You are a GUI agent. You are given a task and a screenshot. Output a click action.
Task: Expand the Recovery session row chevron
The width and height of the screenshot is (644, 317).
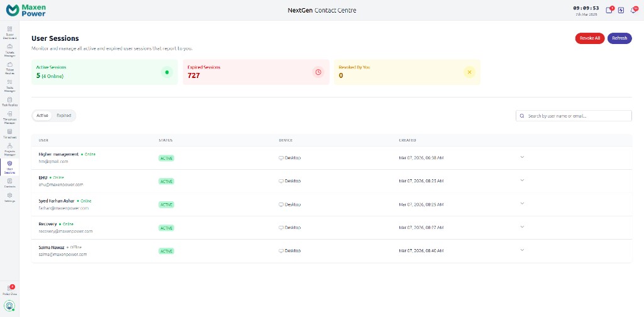point(522,227)
